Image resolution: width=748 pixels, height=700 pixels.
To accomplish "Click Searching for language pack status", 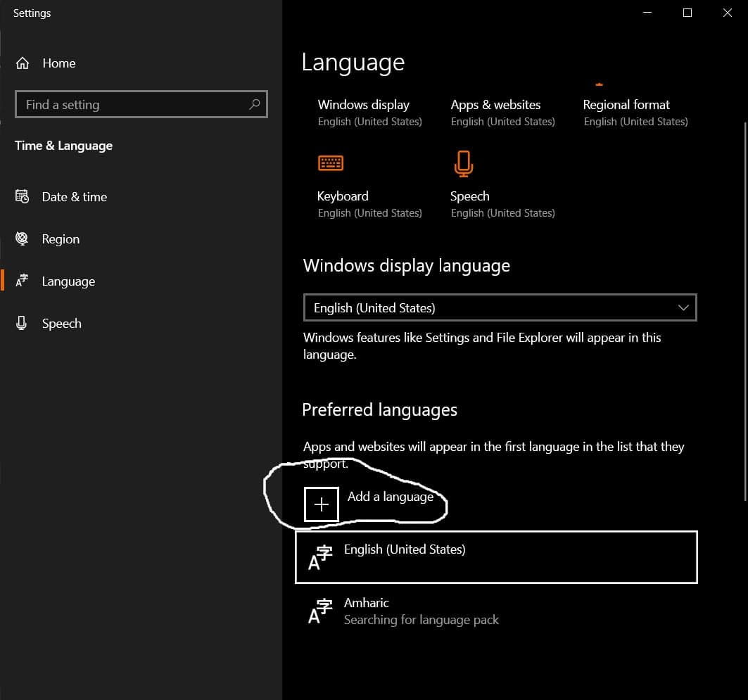I will pos(421,619).
